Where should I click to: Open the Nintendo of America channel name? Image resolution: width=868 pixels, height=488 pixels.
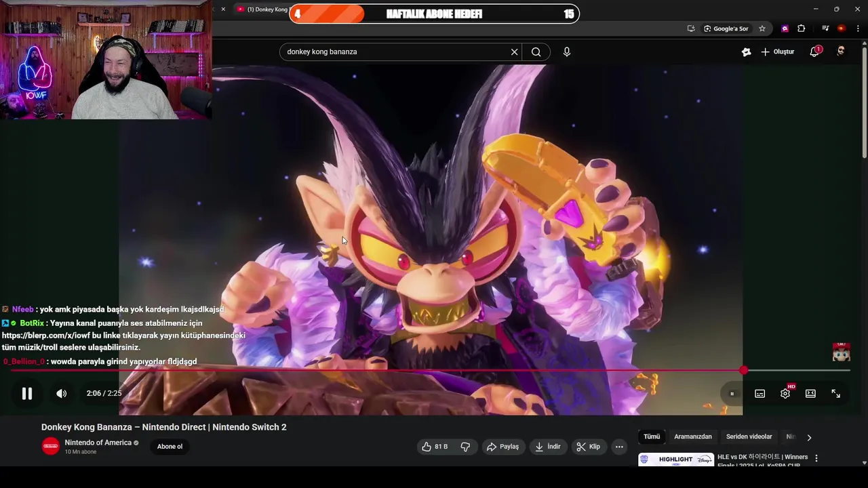tap(98, 443)
